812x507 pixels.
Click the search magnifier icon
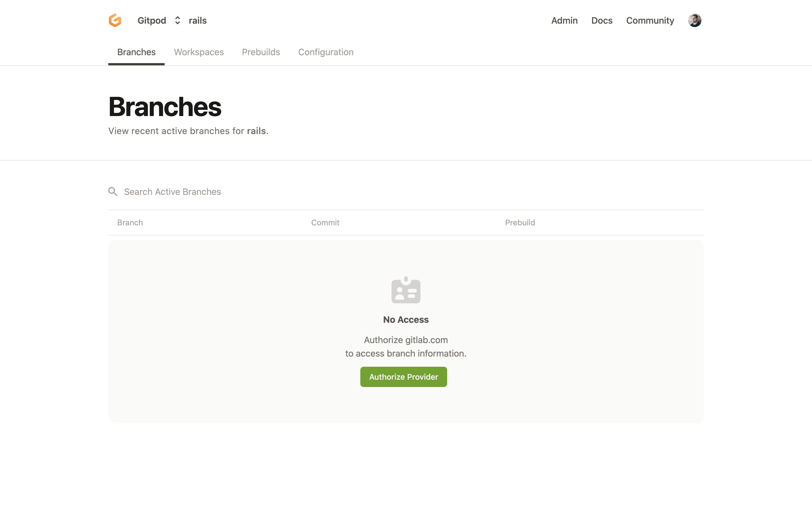pyautogui.click(x=113, y=192)
